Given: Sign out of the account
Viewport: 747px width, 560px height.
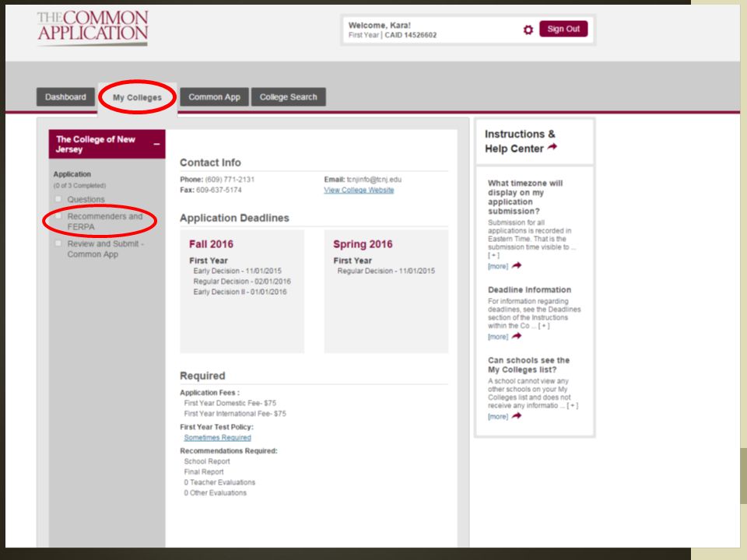Looking at the screenshot, I should [x=563, y=29].
